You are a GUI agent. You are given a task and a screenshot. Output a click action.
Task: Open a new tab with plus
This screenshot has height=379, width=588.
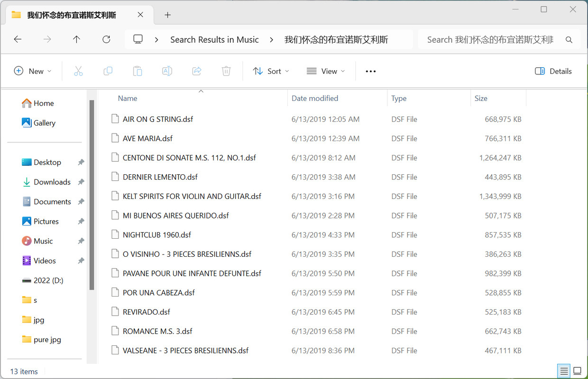click(167, 15)
